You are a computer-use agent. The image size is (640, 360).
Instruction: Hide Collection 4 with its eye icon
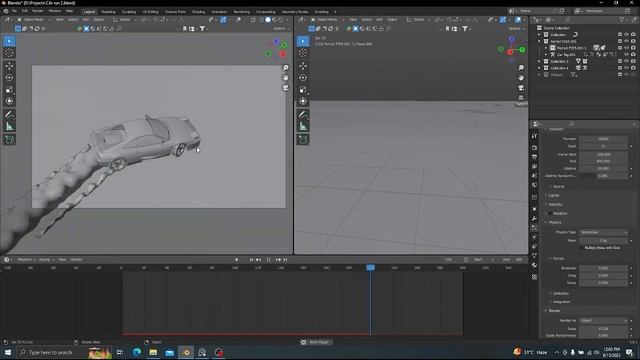(x=627, y=68)
